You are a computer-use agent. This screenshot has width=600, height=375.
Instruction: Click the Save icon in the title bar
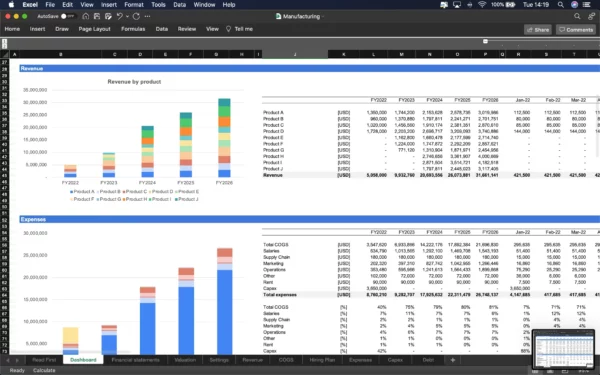(x=97, y=16)
